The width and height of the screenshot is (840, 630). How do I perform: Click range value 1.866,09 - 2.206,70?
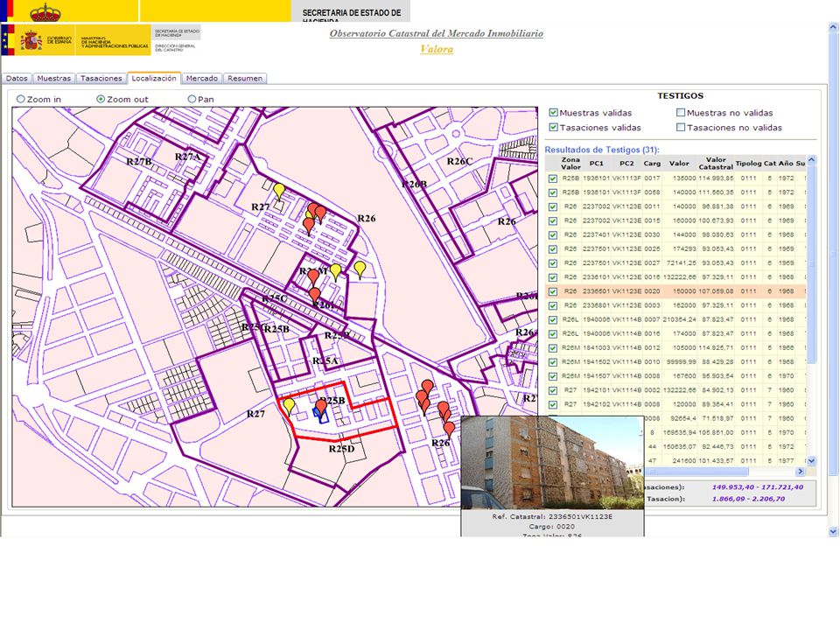click(748, 499)
